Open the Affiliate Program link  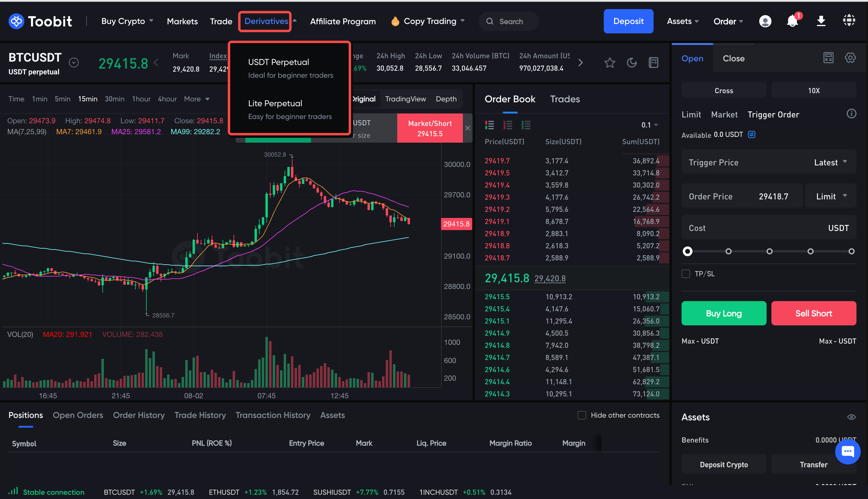(x=343, y=21)
